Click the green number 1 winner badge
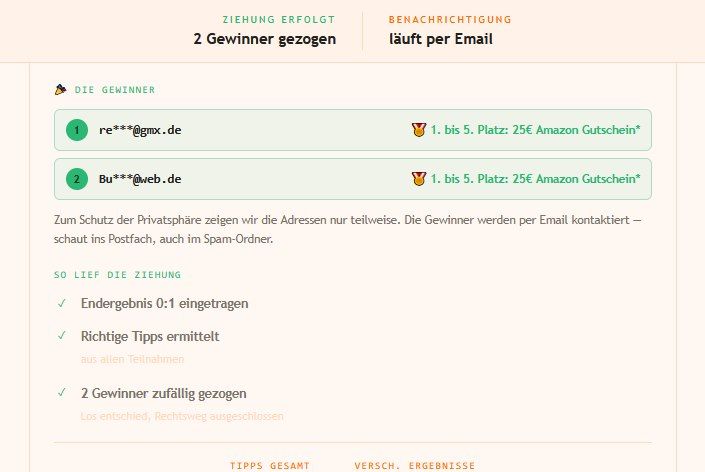705x472 pixels. tap(77, 130)
